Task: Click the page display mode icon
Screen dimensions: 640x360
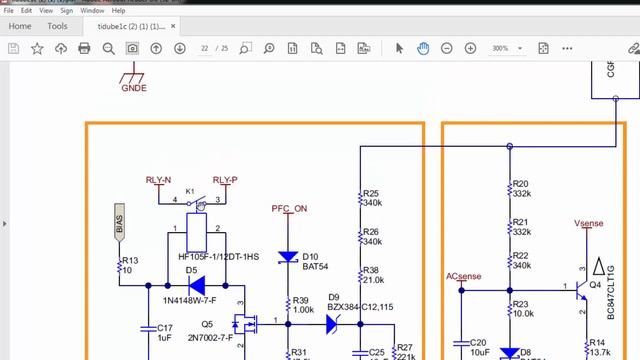Action: click(x=364, y=49)
